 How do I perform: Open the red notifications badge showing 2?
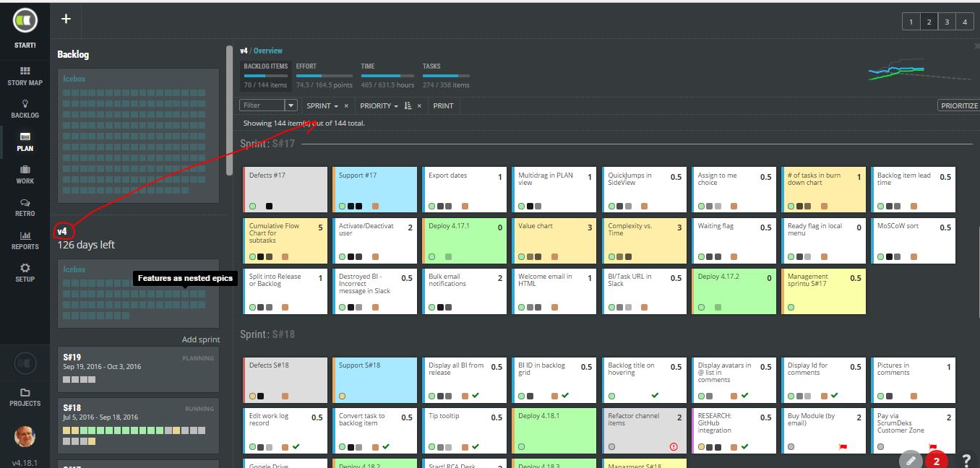pos(937,460)
